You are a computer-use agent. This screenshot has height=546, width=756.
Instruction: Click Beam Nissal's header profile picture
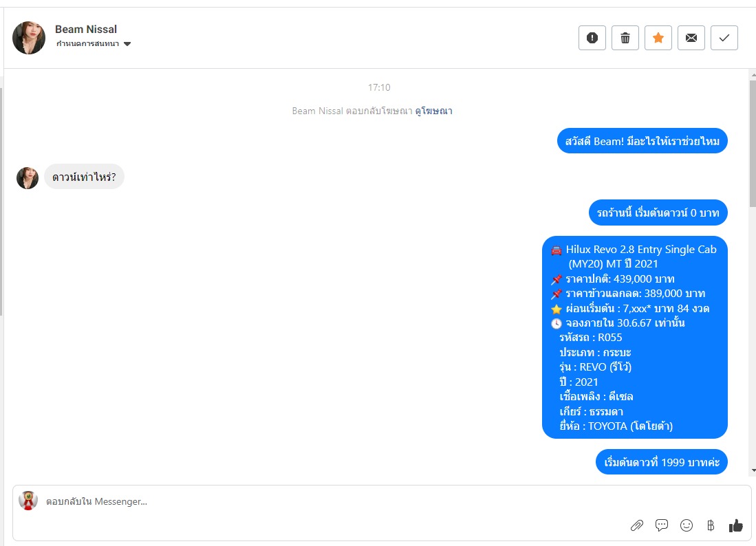[x=29, y=38]
